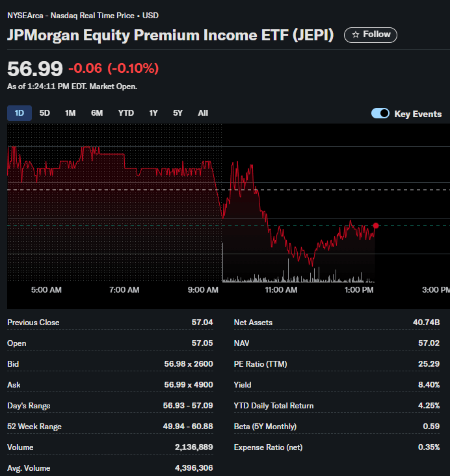450x476 pixels.
Task: Click the Bid label in the stats table
Action: pyautogui.click(x=13, y=364)
